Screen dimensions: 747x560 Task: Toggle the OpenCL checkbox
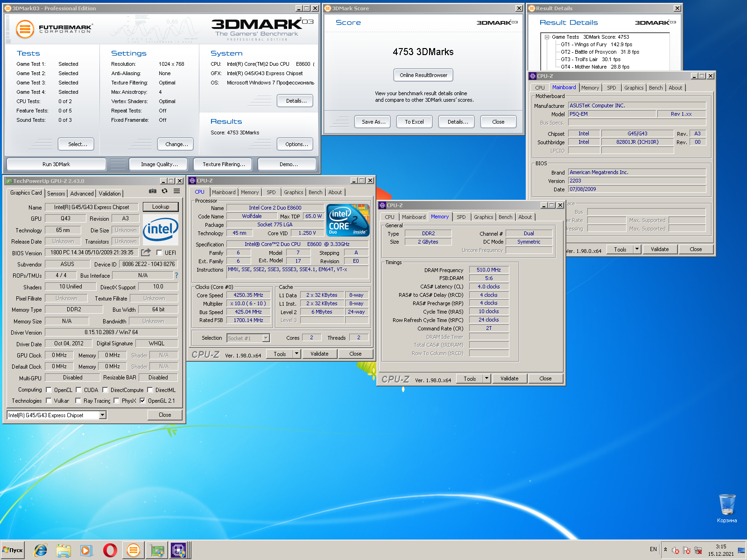49,390
